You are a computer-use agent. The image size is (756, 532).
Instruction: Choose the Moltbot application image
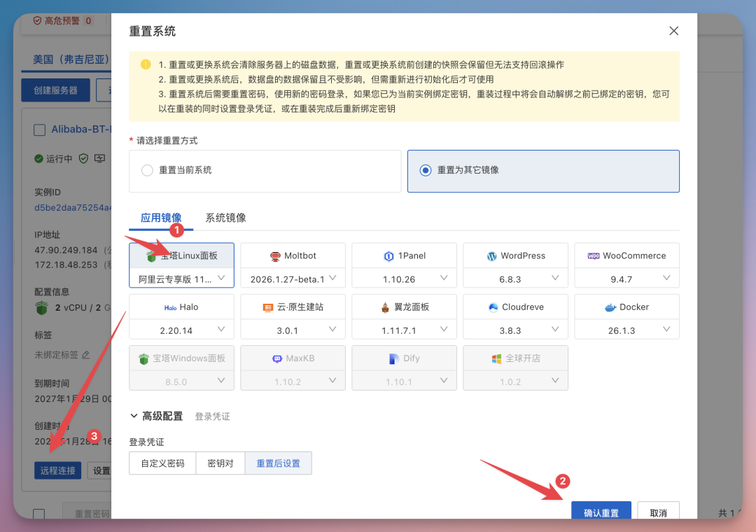tap(293, 255)
